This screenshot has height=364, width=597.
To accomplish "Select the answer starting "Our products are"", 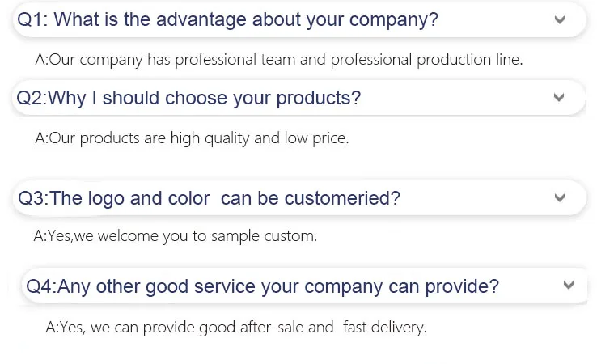I will (192, 138).
